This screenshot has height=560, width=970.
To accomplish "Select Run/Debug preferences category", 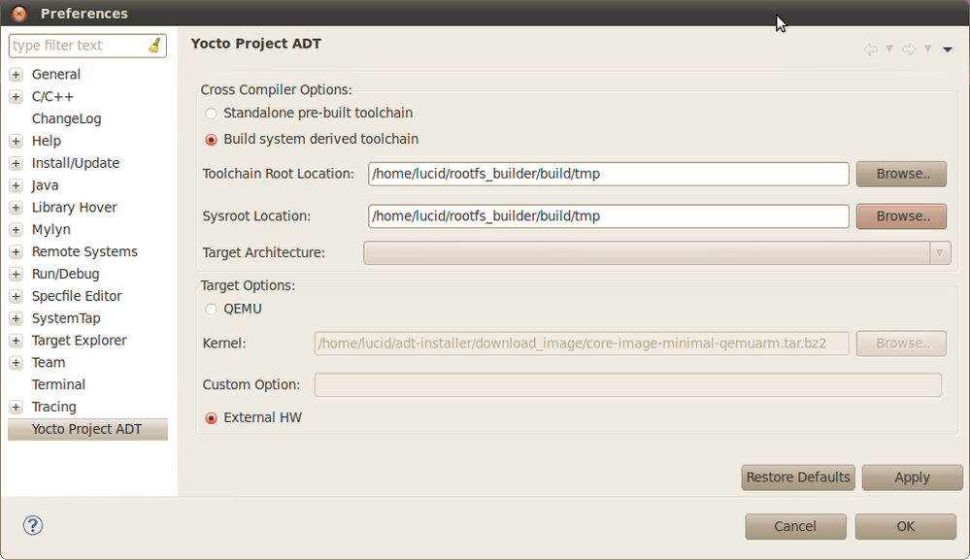I will [x=65, y=274].
